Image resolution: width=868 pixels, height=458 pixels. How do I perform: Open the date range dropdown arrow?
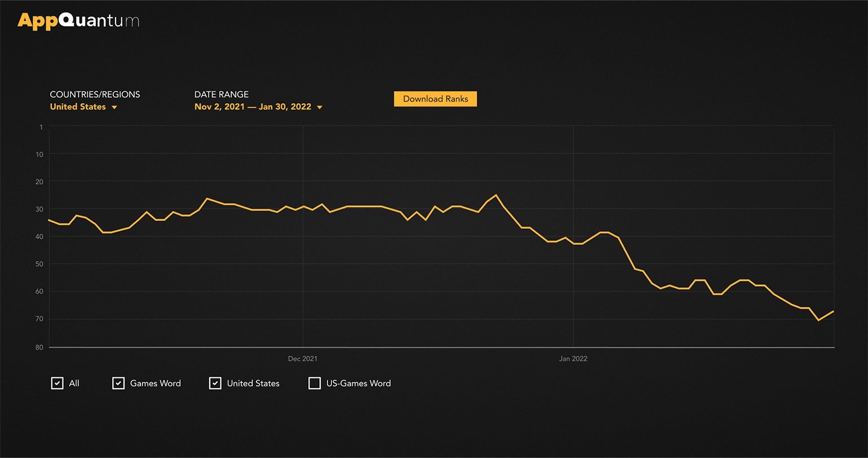[320, 107]
